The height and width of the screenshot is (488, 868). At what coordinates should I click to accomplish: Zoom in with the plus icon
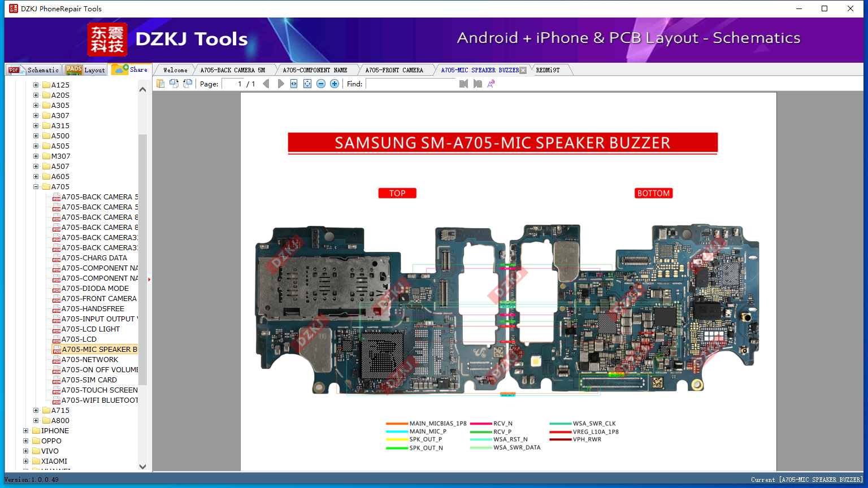pyautogui.click(x=335, y=84)
